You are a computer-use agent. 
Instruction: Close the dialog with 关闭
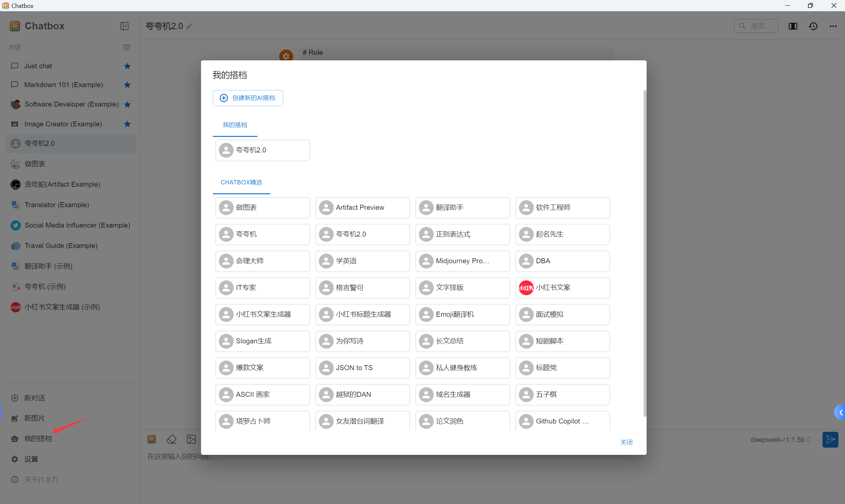626,442
